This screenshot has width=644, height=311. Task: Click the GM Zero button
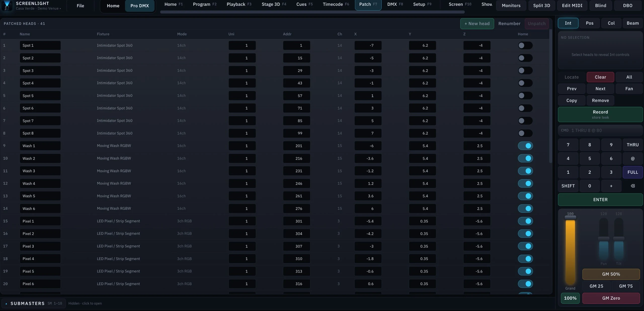611,298
